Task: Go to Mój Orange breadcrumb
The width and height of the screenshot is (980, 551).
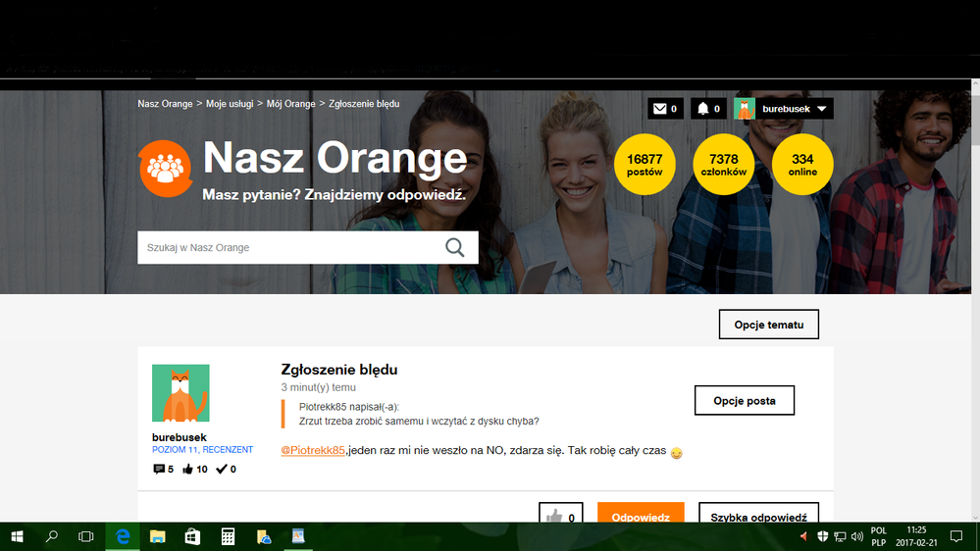Action: pyautogui.click(x=291, y=104)
